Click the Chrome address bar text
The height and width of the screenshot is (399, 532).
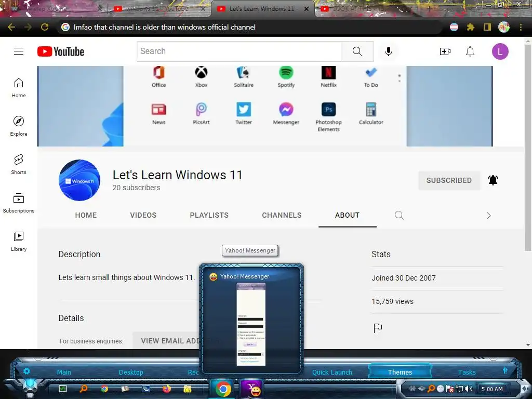coord(165,27)
